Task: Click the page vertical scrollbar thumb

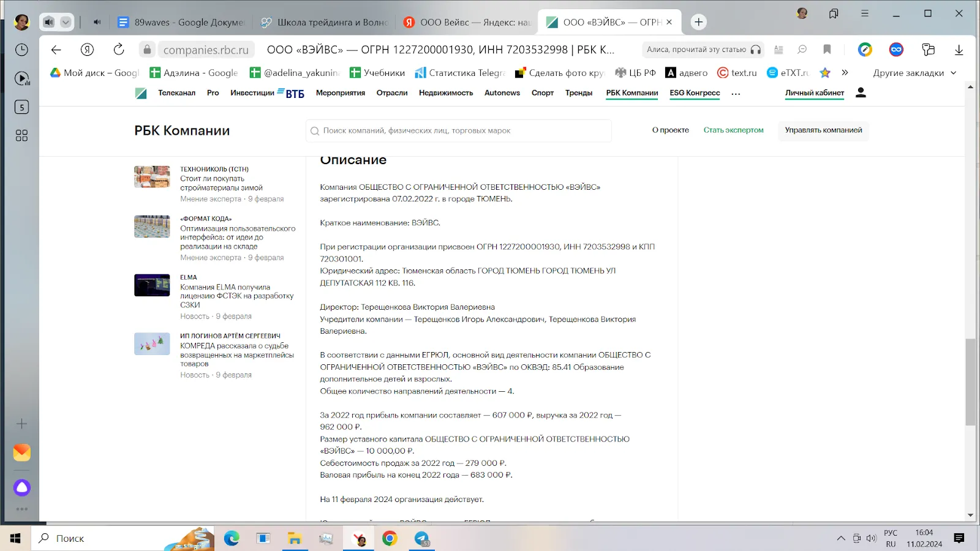Action: (x=970, y=382)
